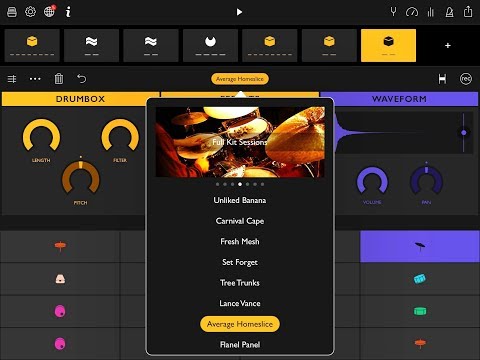Open the three-dot more options menu
The width and height of the screenshot is (480, 360).
pyautogui.click(x=35, y=79)
